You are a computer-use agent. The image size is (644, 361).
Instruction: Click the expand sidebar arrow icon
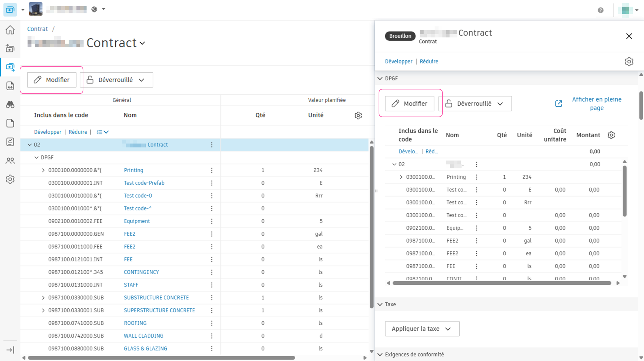(10, 350)
